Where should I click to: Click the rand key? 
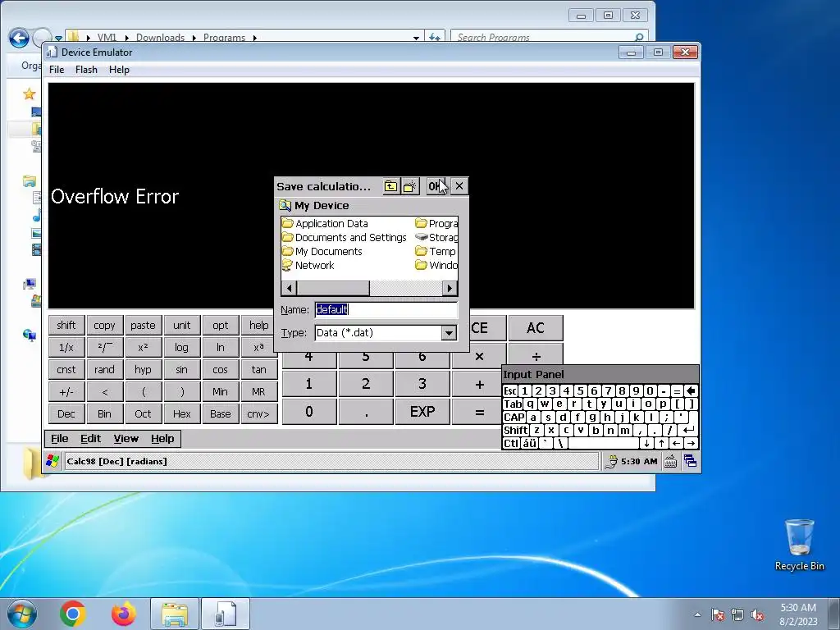(x=104, y=370)
